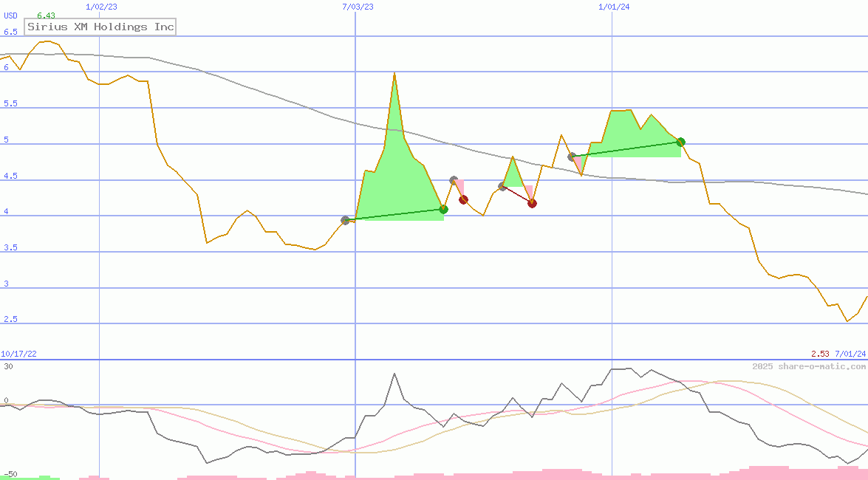Image resolution: width=868 pixels, height=480 pixels.
Task: Click gray dot starting the dark red trade line
Action: [502, 186]
